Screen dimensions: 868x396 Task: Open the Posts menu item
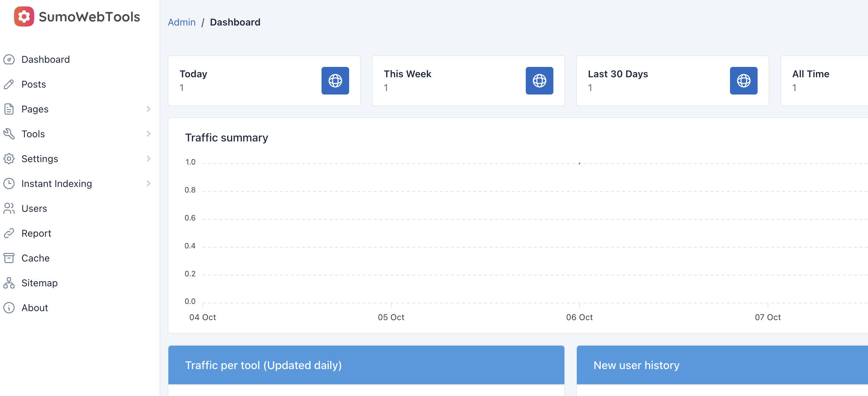[34, 85]
